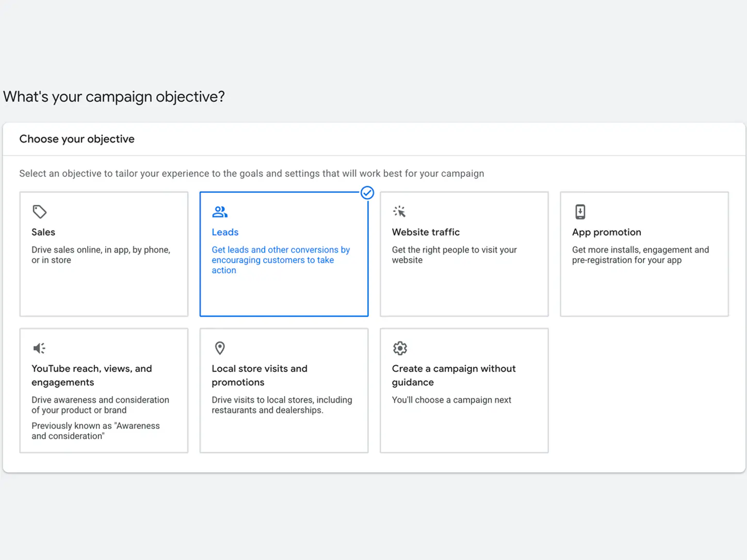
Task: Click the Sales price tag icon
Action: 40,211
